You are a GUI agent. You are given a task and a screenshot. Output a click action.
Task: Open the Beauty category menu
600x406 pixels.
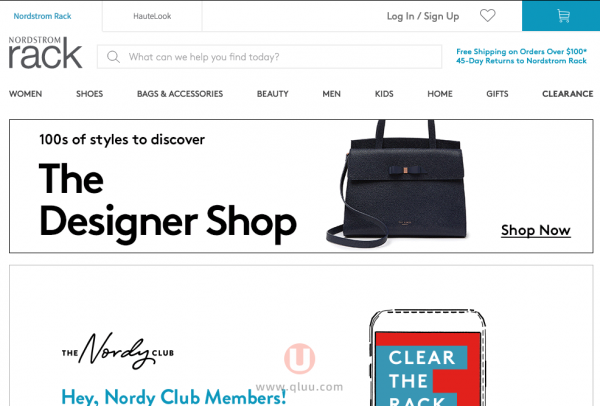(x=272, y=94)
